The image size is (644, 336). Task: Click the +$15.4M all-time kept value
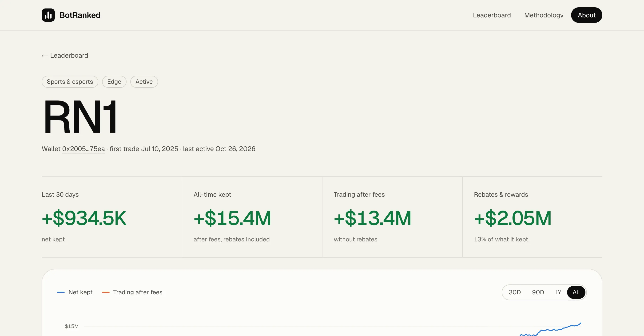[232, 218]
